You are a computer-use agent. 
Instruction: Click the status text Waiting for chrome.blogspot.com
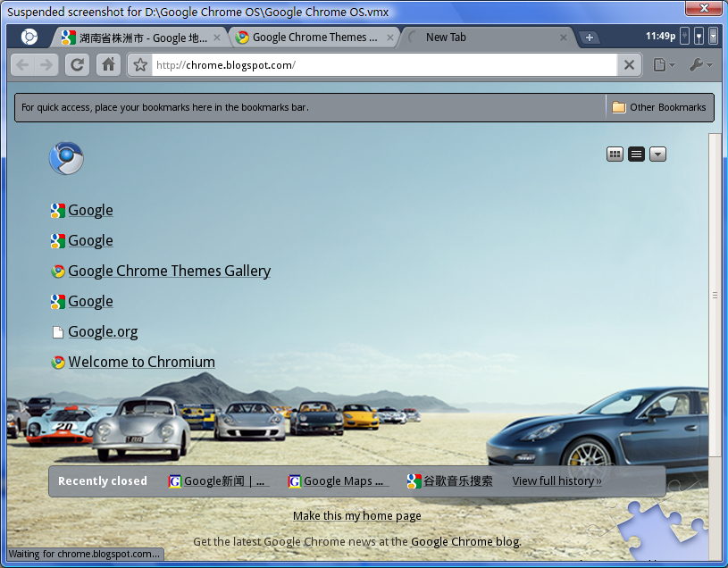click(x=84, y=554)
